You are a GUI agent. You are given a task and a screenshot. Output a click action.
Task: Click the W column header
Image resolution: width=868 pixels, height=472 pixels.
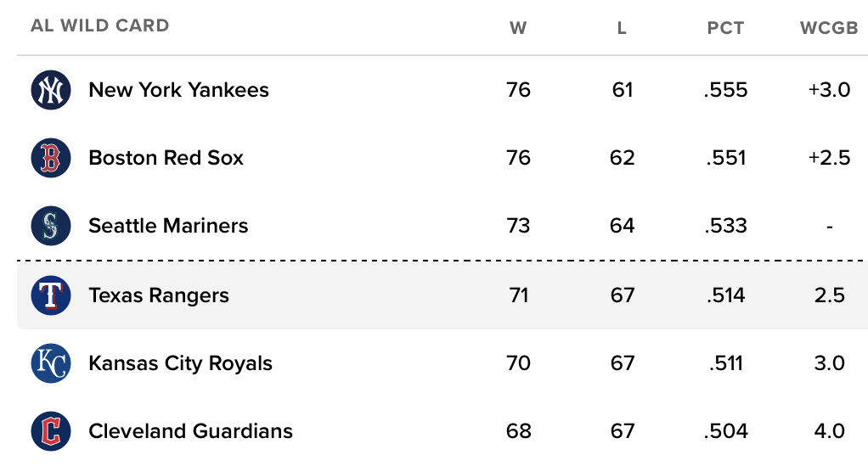(518, 28)
